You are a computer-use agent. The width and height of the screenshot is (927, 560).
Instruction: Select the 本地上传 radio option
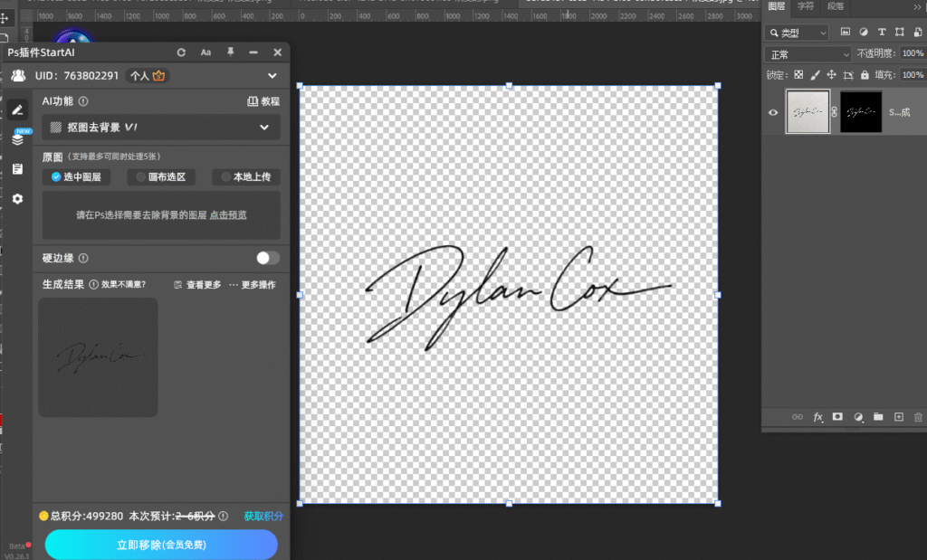click(x=246, y=176)
